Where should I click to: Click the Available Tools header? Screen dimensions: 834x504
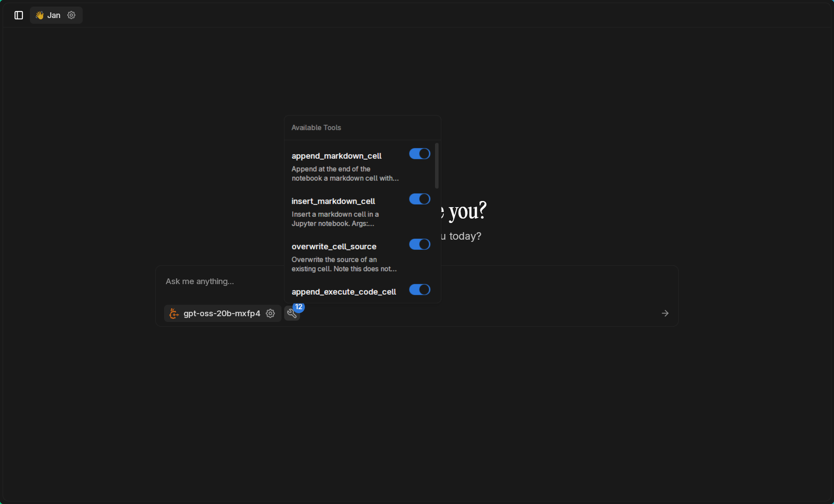(316, 128)
